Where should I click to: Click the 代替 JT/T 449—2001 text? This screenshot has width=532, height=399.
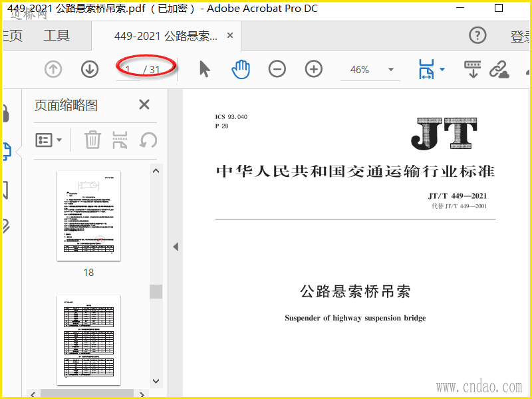click(x=459, y=206)
